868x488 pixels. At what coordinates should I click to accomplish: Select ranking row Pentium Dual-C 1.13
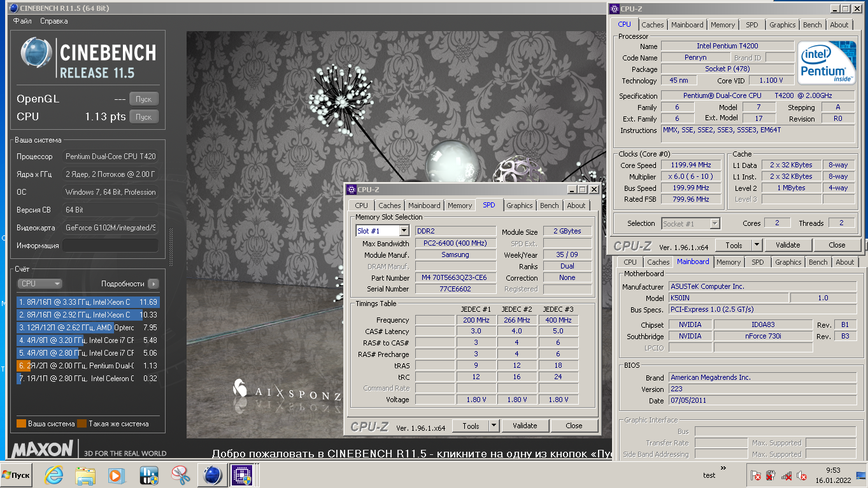pyautogui.click(x=88, y=366)
